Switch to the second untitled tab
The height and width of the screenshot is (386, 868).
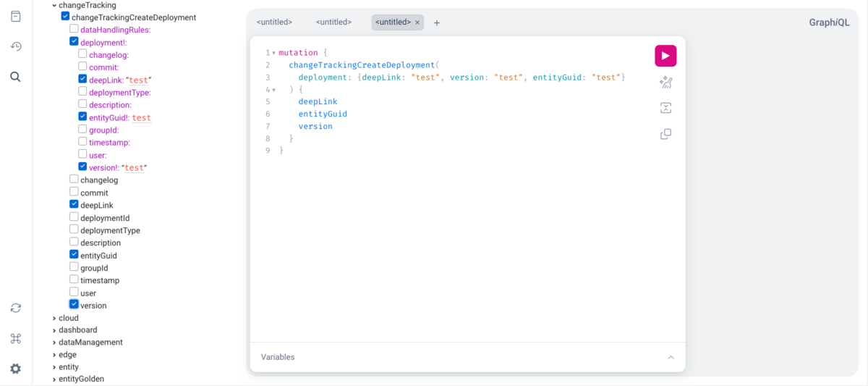333,22
